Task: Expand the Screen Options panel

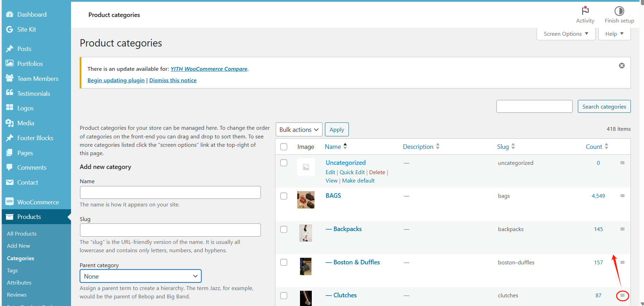Action: 565,34
